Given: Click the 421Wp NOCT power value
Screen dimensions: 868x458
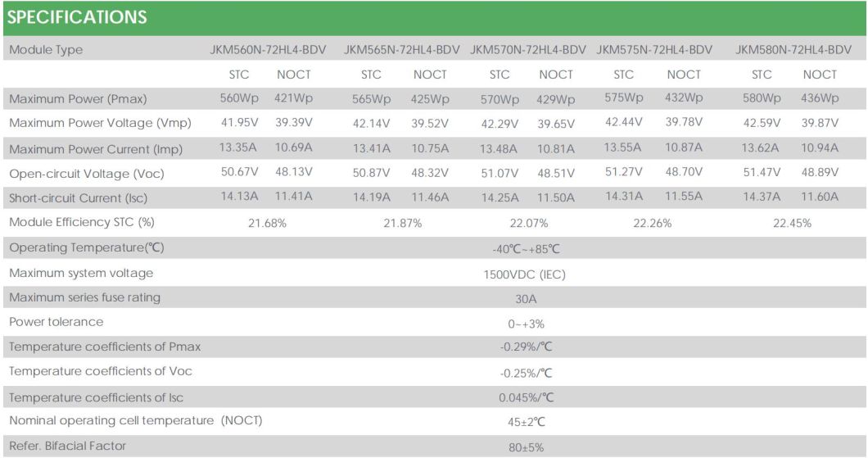Looking at the screenshot, I should tap(293, 99).
